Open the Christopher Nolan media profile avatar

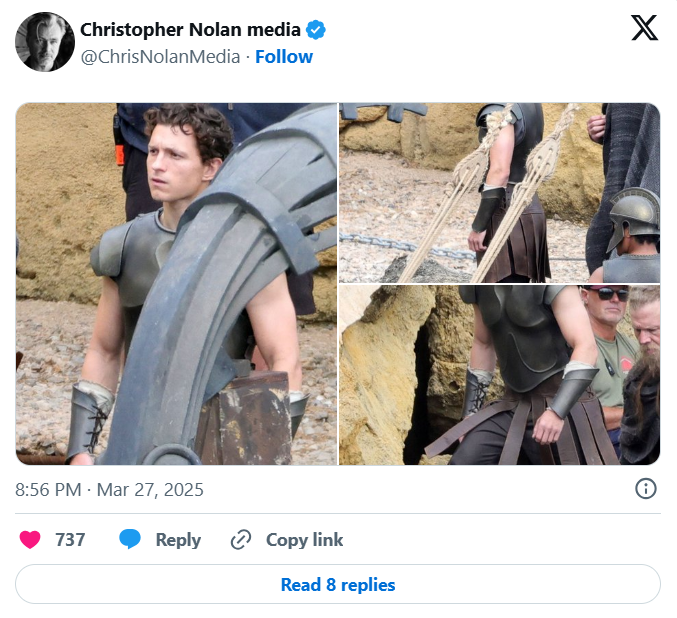[44, 42]
